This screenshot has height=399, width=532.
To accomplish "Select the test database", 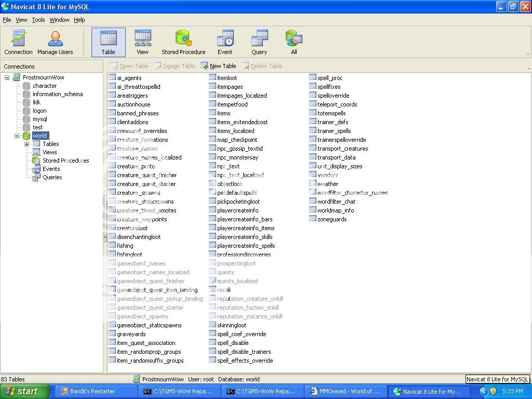I will [x=37, y=127].
